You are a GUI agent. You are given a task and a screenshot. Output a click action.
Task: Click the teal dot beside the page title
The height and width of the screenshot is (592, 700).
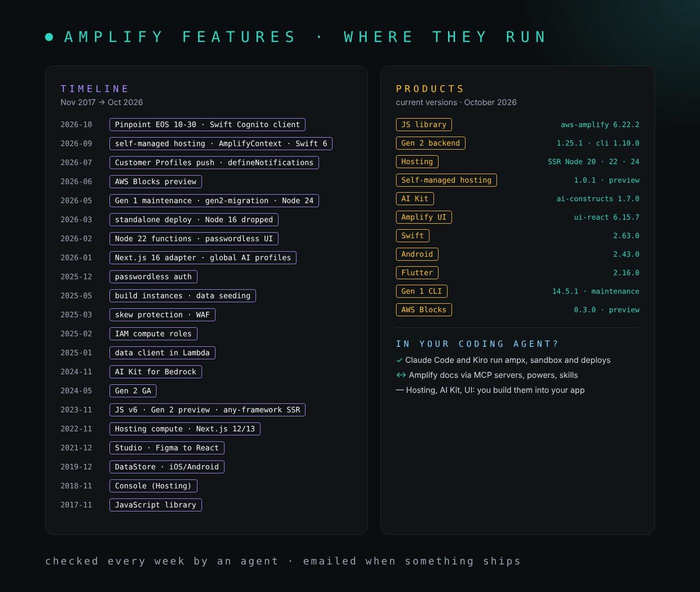(x=49, y=37)
